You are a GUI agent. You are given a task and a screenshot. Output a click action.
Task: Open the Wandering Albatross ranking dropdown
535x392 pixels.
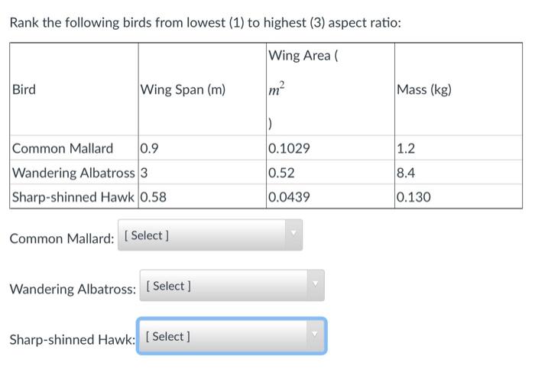tap(232, 286)
